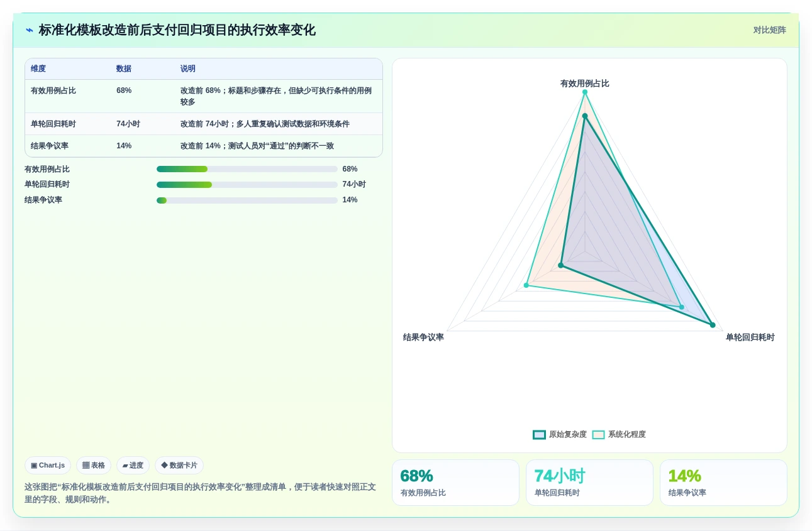
Task: Click the 原始复杂度 legend label
Action: (568, 434)
